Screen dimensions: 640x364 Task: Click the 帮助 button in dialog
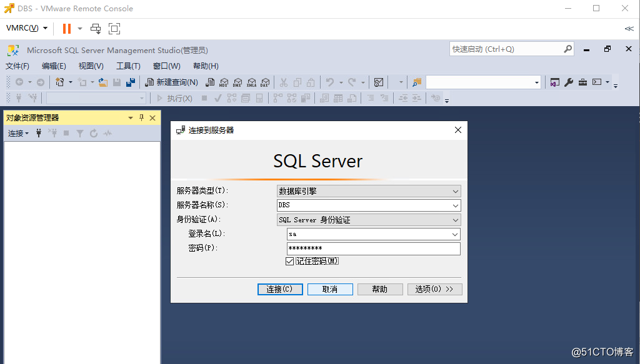tap(380, 290)
